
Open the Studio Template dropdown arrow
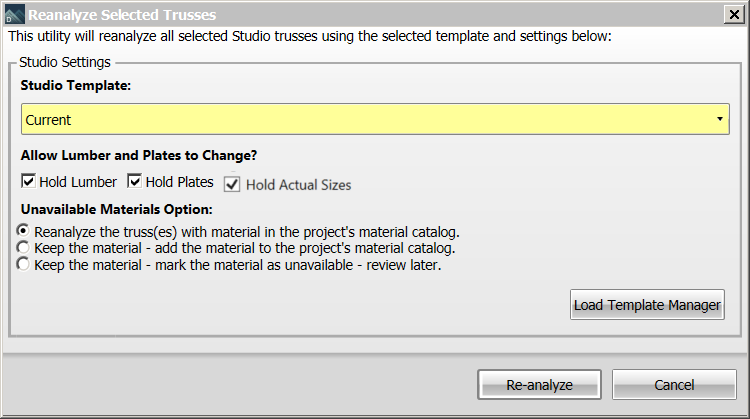coord(719,119)
